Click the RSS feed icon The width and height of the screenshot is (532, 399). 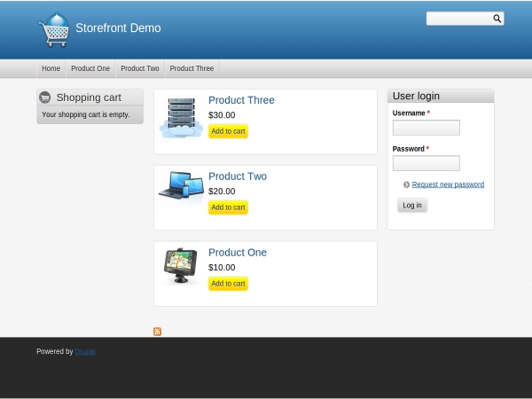click(x=157, y=332)
